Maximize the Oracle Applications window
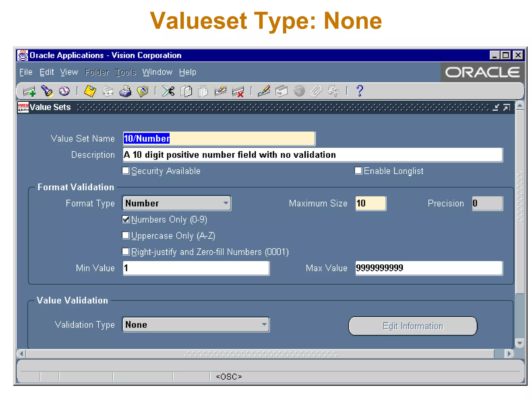Viewport: 532px width, 399px height. 506,55
